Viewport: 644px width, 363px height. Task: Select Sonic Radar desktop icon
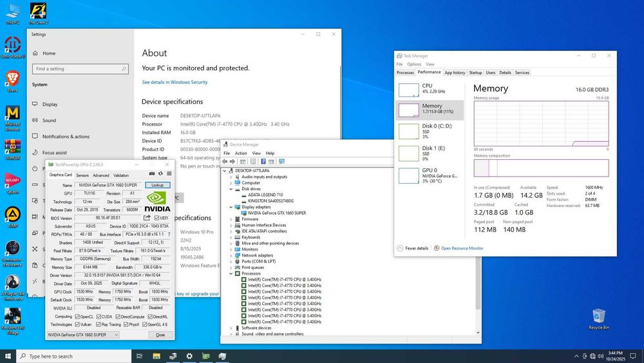click(x=12, y=47)
